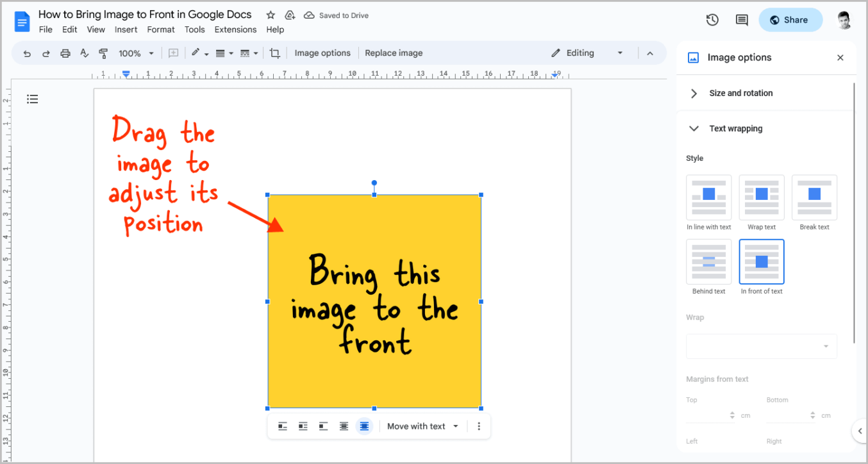Click the Redo arrow icon

pyautogui.click(x=46, y=53)
